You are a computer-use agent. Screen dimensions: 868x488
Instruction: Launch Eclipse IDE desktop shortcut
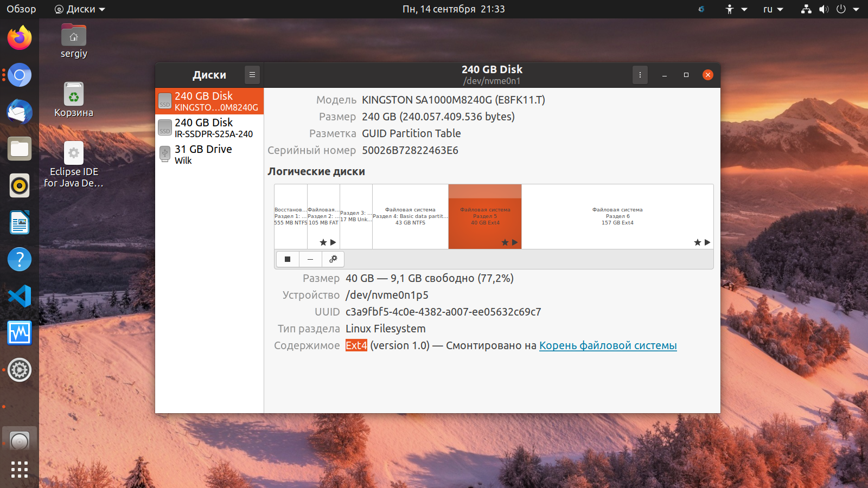[74, 165]
